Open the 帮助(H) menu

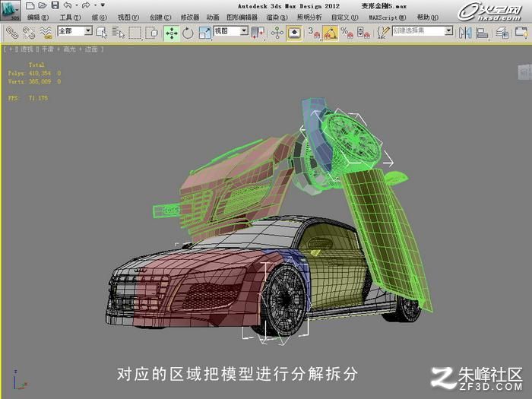(x=427, y=17)
